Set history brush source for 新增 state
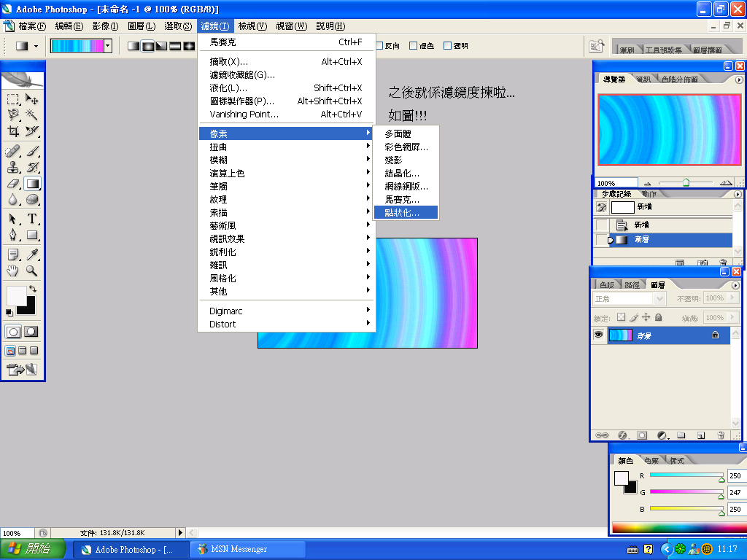Viewport: 747px width, 560px height. pyautogui.click(x=602, y=225)
